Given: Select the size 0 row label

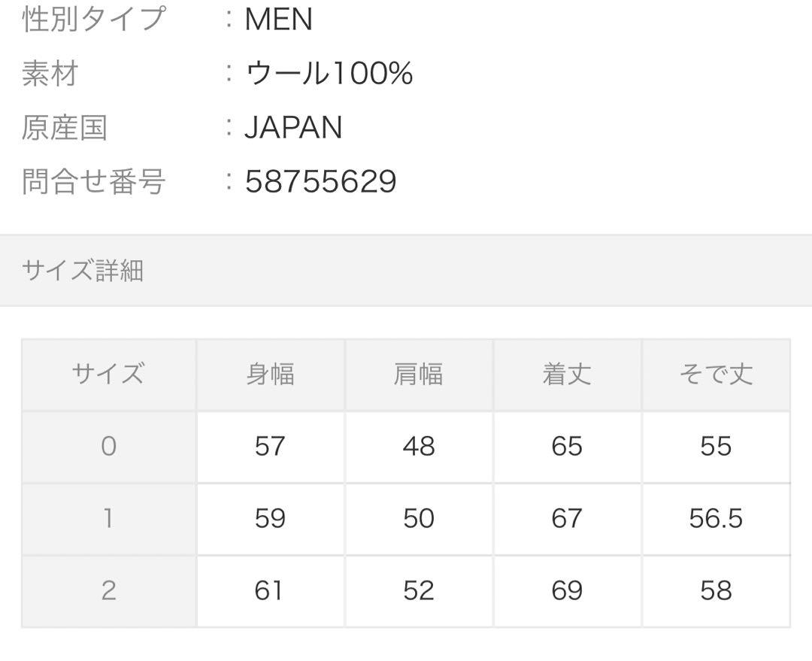Looking at the screenshot, I should [x=109, y=447].
